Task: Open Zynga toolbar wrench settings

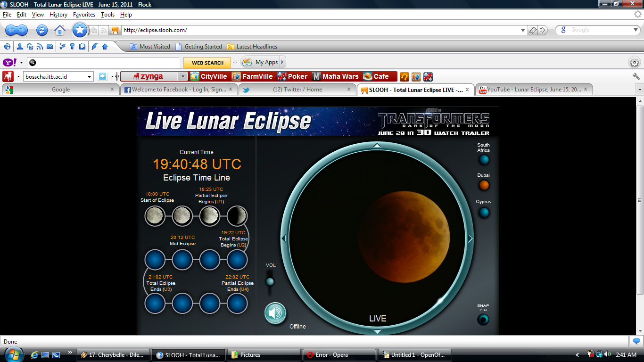Action: pyautogui.click(x=636, y=76)
